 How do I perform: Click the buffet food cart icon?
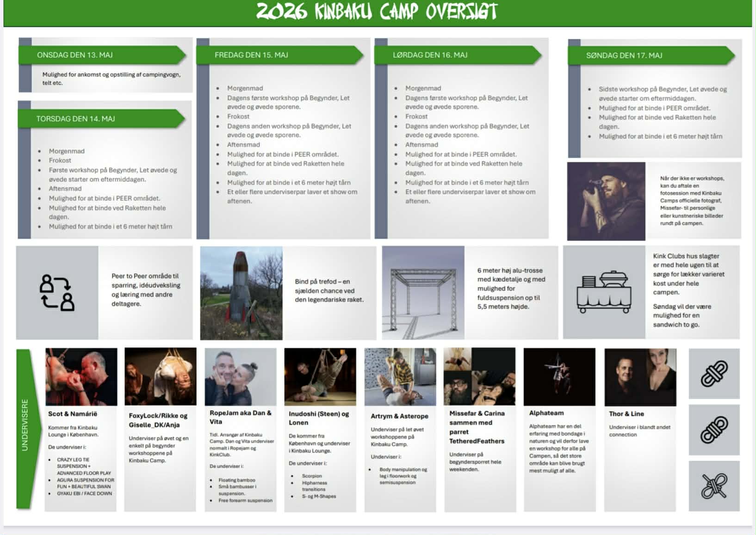(x=604, y=292)
